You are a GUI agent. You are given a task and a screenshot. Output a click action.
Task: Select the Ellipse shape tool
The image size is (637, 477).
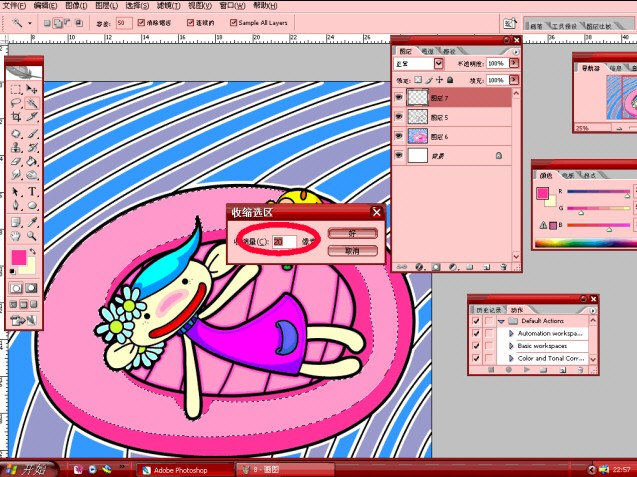pyautogui.click(x=32, y=205)
